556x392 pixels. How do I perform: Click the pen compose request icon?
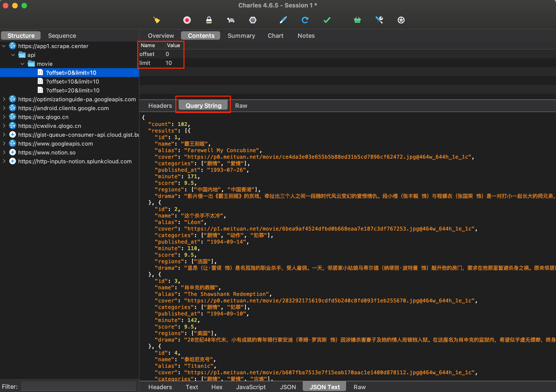coord(283,20)
